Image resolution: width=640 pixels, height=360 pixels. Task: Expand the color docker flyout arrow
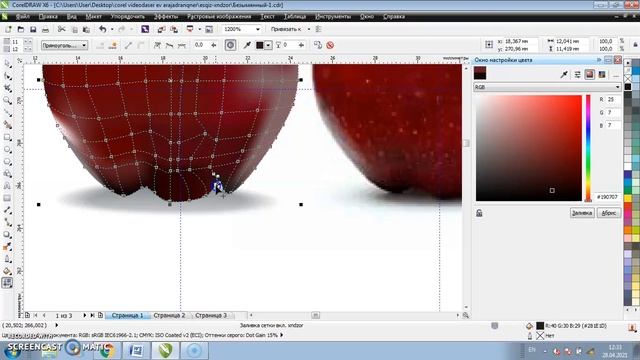[599, 60]
